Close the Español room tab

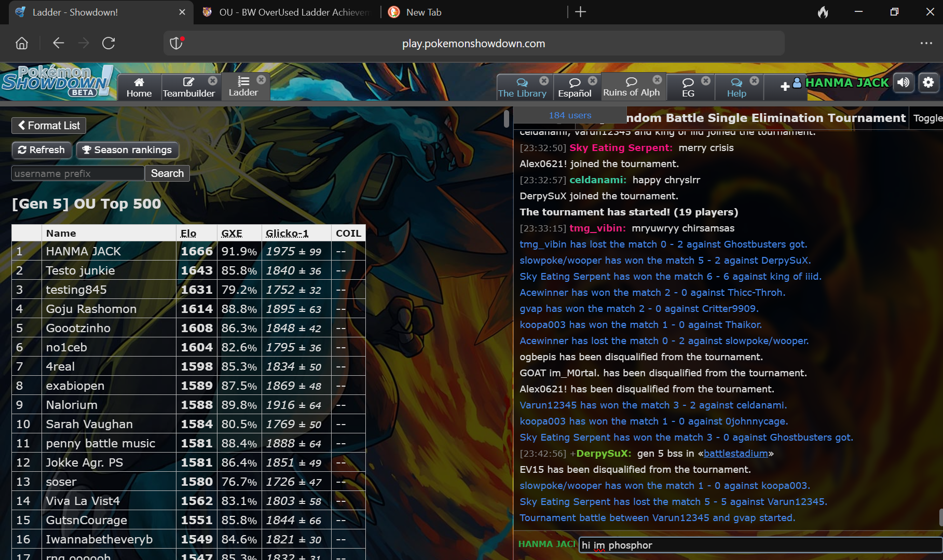click(593, 80)
